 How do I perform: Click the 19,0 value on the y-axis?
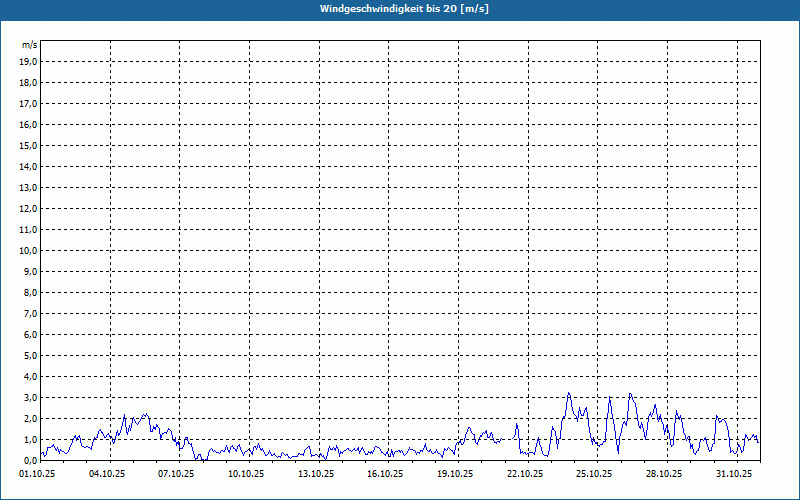point(29,61)
